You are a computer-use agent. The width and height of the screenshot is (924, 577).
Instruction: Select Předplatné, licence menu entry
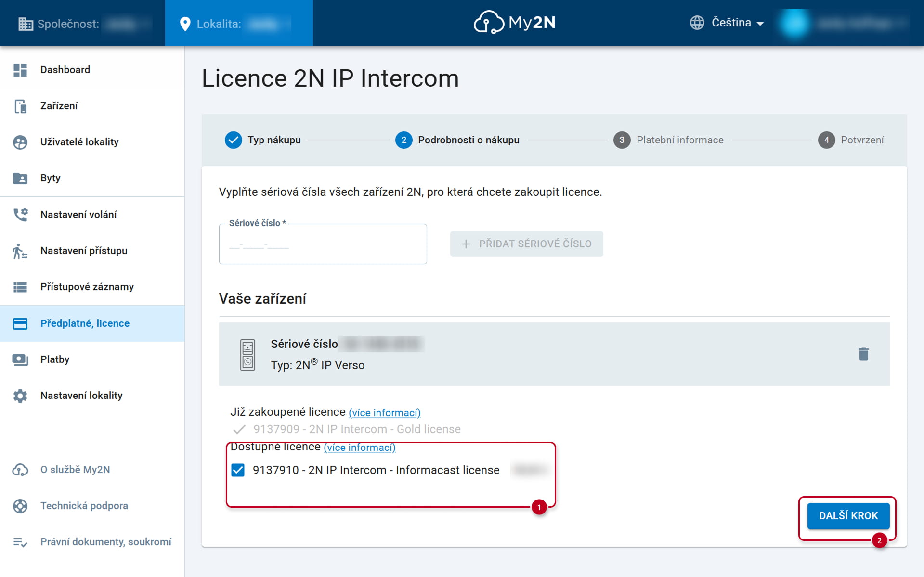pos(92,323)
